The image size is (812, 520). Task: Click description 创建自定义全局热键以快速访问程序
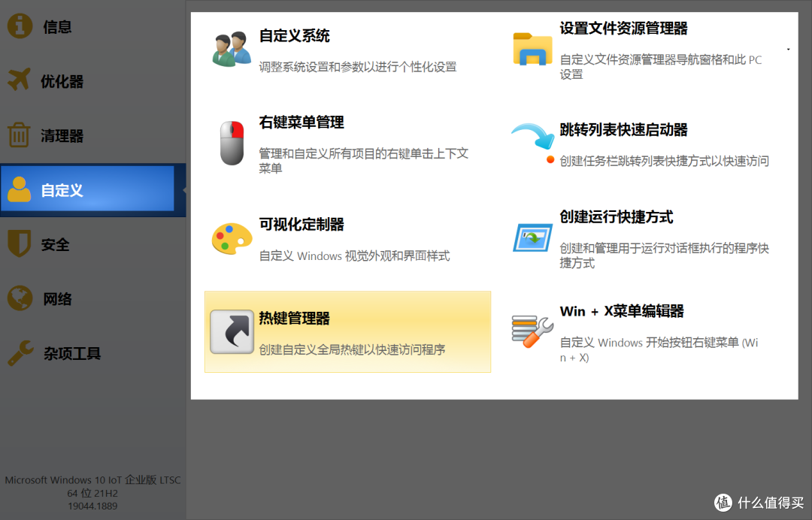click(x=352, y=349)
